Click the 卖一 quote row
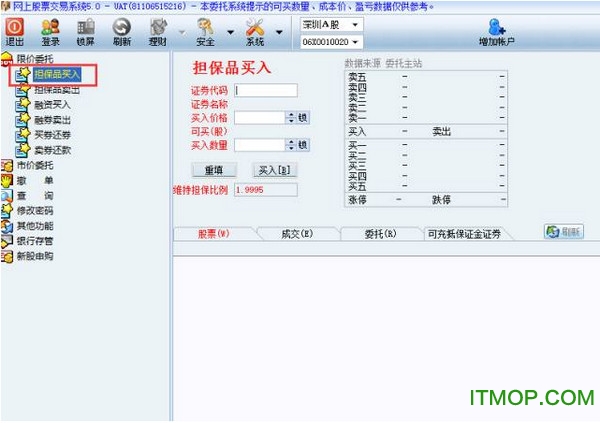The height and width of the screenshot is (423, 600). click(426, 118)
